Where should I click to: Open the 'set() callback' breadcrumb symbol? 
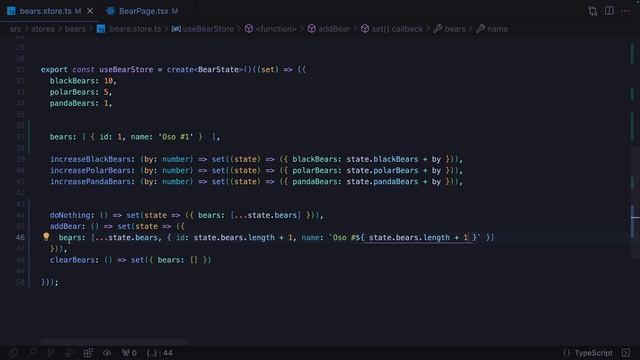pos(392,29)
